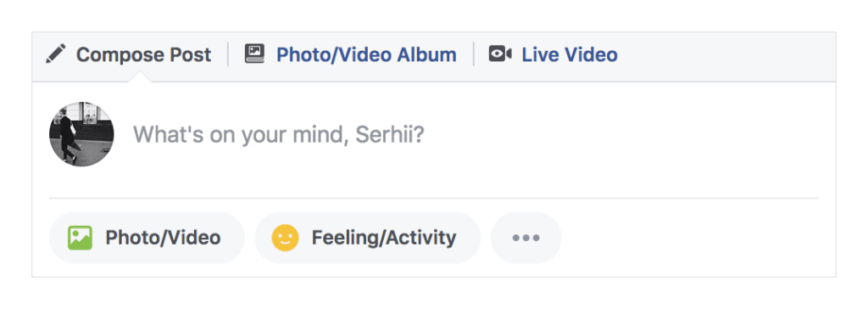868x309 pixels.
Task: Click the green picture icon
Action: click(x=80, y=238)
